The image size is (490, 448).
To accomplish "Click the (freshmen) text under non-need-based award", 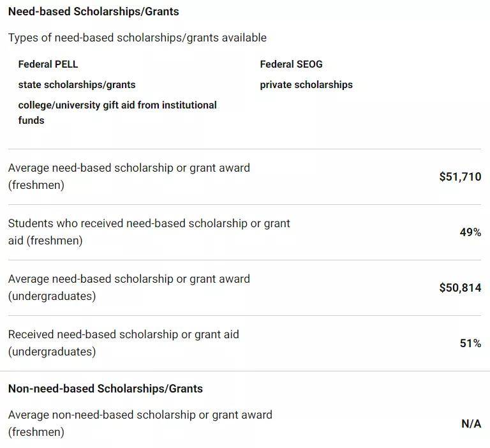I will (x=36, y=432).
